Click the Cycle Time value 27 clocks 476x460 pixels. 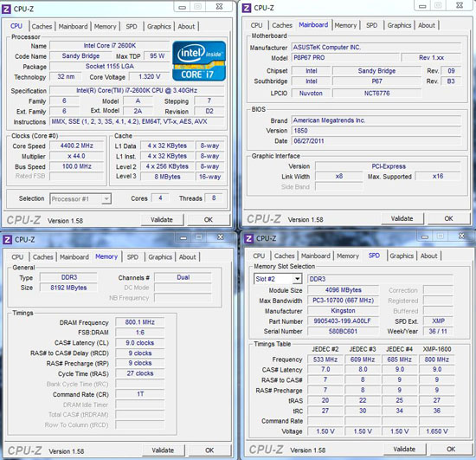coord(139,373)
